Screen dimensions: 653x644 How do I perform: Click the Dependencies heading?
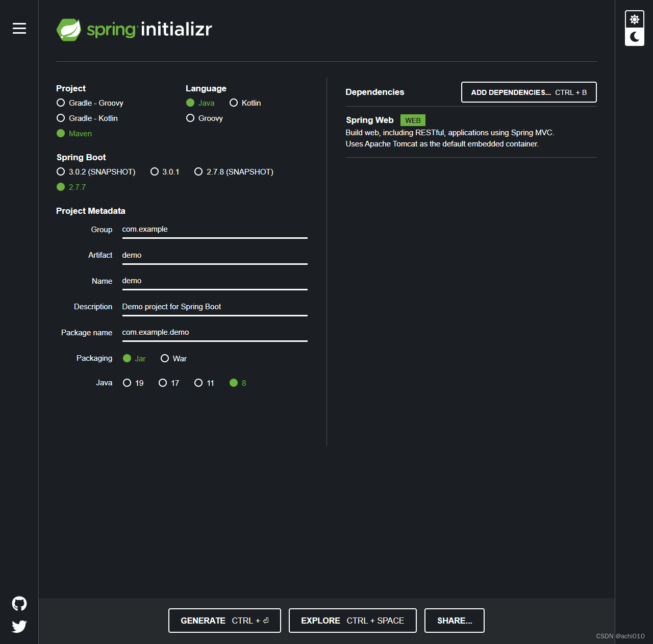click(x=375, y=92)
